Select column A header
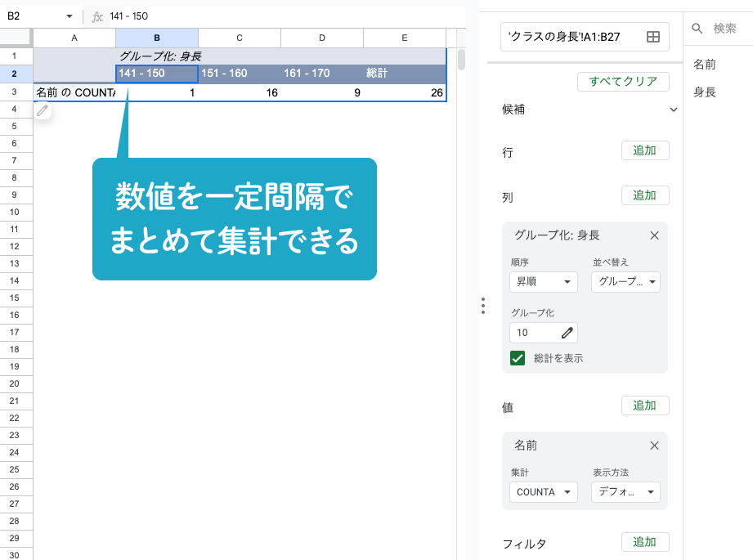 (x=74, y=38)
